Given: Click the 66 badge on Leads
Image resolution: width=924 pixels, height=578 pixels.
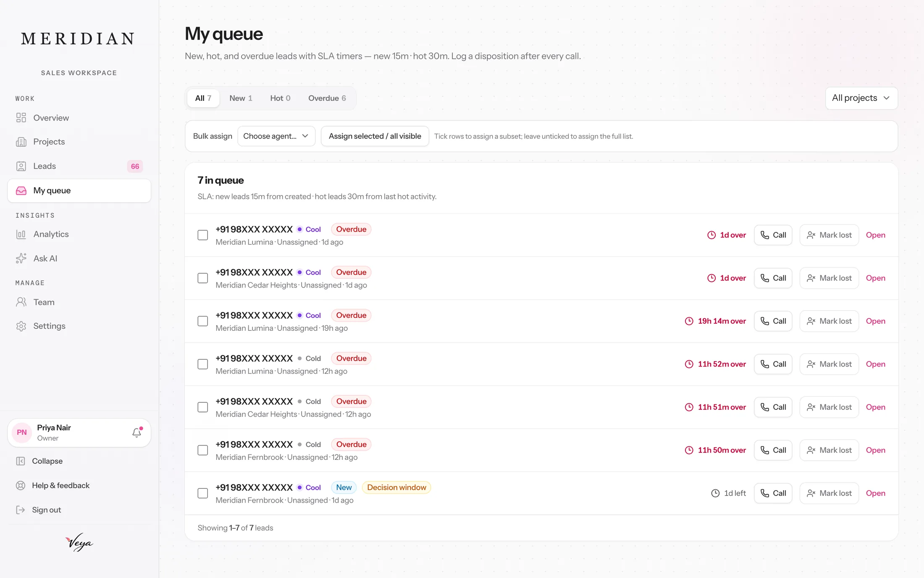Looking at the screenshot, I should click(x=135, y=166).
